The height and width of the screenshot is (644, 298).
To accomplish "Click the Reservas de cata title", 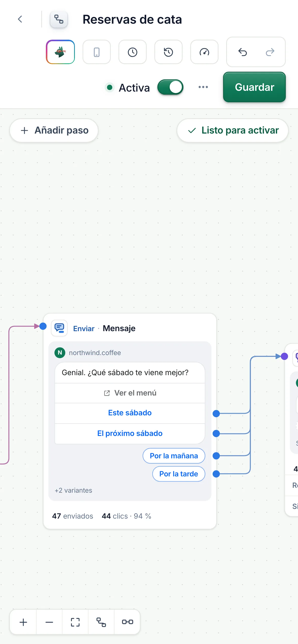I will (x=132, y=20).
